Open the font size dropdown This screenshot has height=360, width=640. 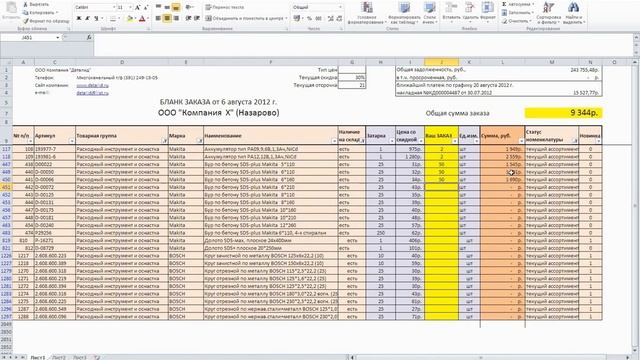[132, 8]
